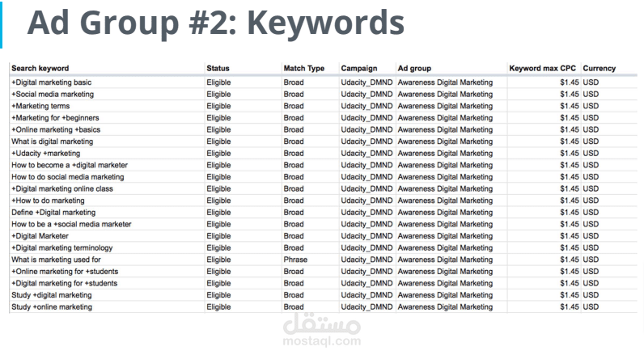Click the Ad group column header

(x=414, y=68)
